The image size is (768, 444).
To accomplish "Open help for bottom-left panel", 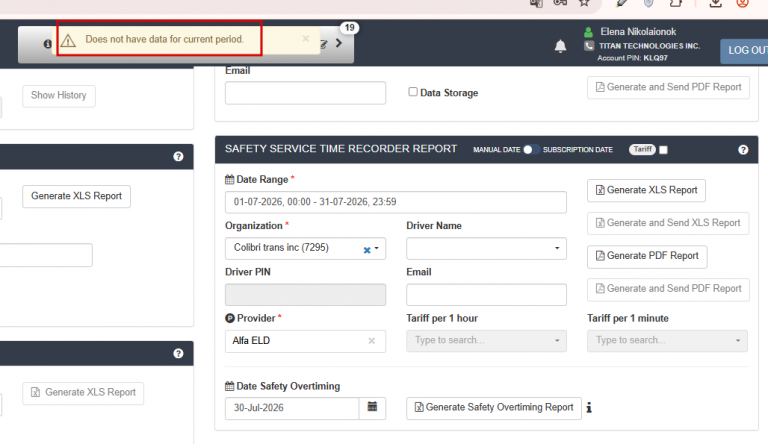I will click(178, 353).
